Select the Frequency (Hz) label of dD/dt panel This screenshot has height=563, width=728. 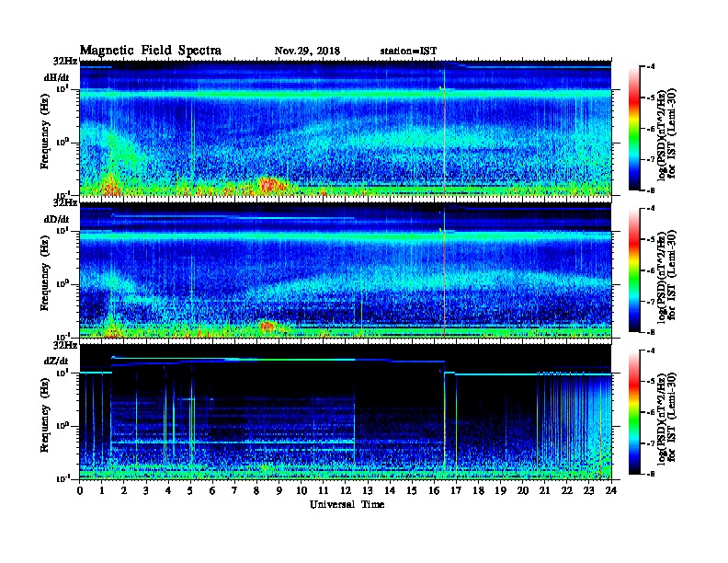[45, 273]
